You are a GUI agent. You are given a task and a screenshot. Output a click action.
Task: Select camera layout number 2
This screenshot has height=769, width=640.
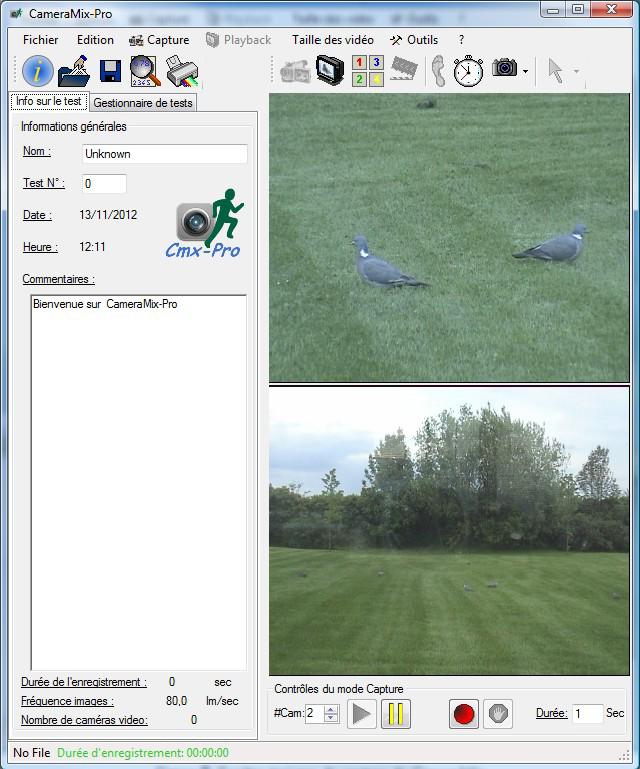359,79
